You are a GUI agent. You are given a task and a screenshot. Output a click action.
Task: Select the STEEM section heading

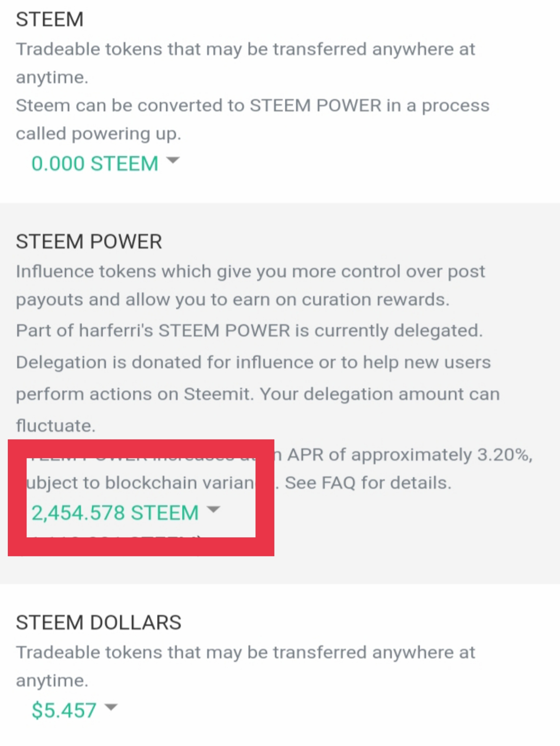(50, 19)
